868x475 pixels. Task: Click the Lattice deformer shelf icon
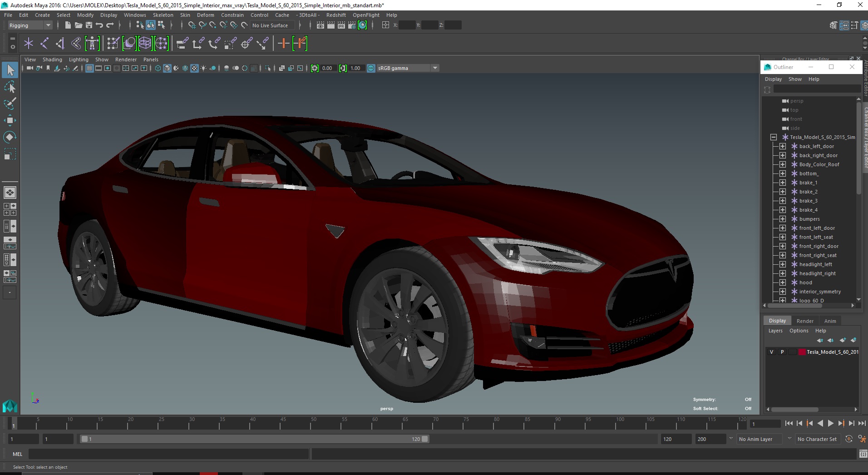(145, 44)
